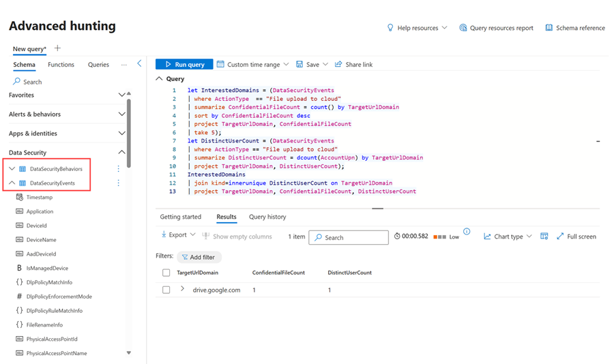Collapse the DataSecurityEvents table chevron

[12, 183]
